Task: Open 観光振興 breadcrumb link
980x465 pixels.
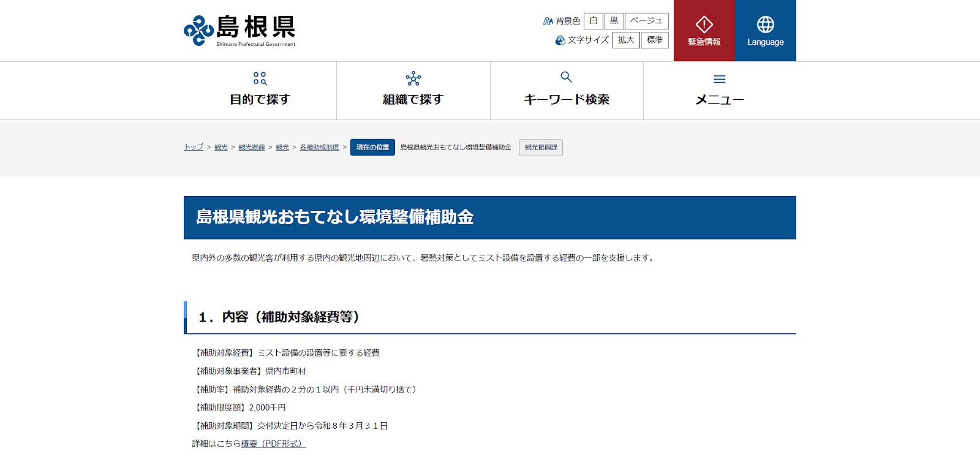Action: [252, 147]
